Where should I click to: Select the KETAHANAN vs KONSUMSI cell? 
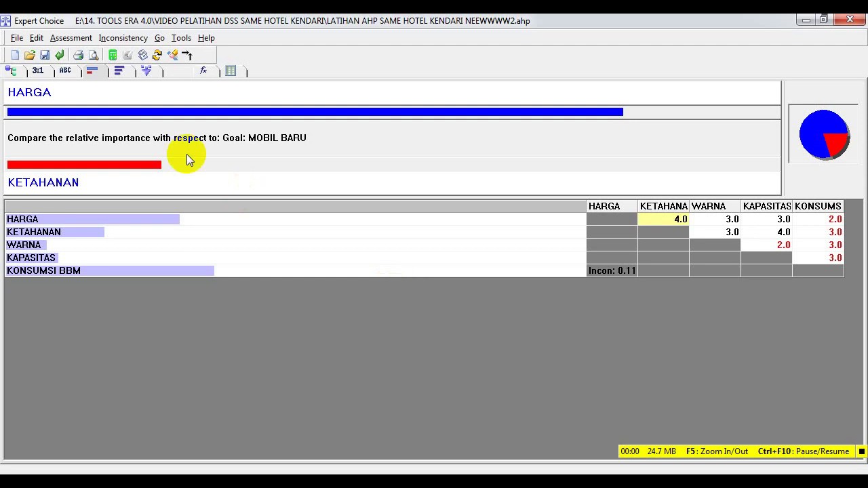[818, 232]
